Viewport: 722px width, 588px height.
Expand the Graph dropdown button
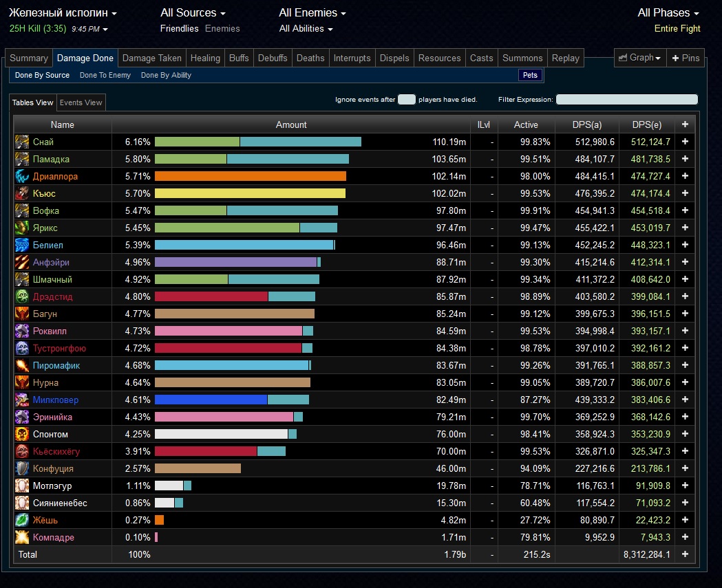click(640, 58)
